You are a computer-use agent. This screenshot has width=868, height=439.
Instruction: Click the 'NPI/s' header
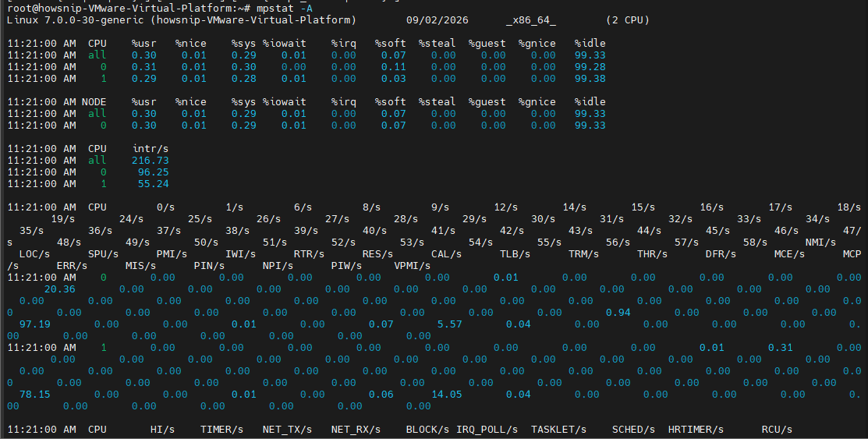(278, 266)
